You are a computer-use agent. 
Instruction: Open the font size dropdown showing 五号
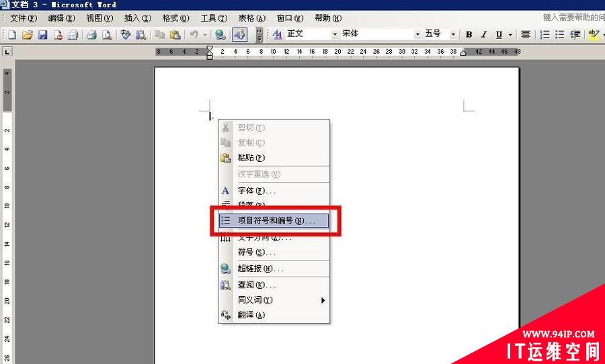click(x=453, y=34)
